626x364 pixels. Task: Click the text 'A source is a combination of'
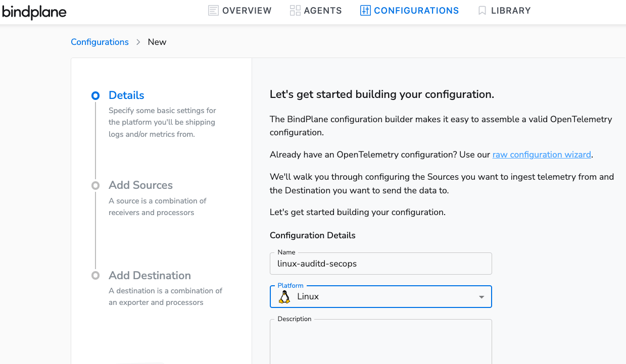158,201
